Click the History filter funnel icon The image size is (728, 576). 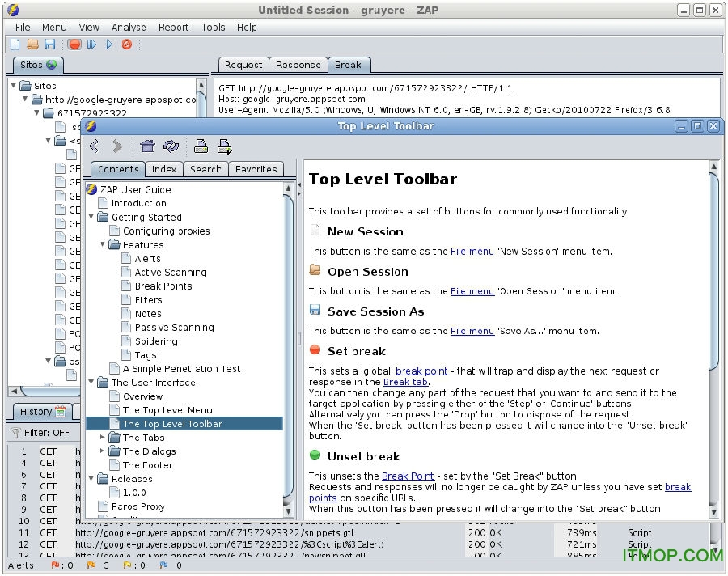[x=15, y=433]
